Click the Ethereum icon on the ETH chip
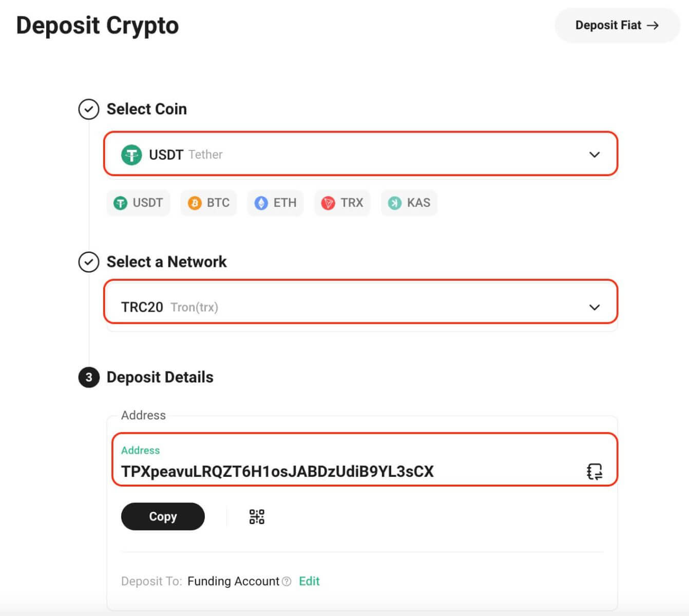The height and width of the screenshot is (616, 689). coord(262,203)
